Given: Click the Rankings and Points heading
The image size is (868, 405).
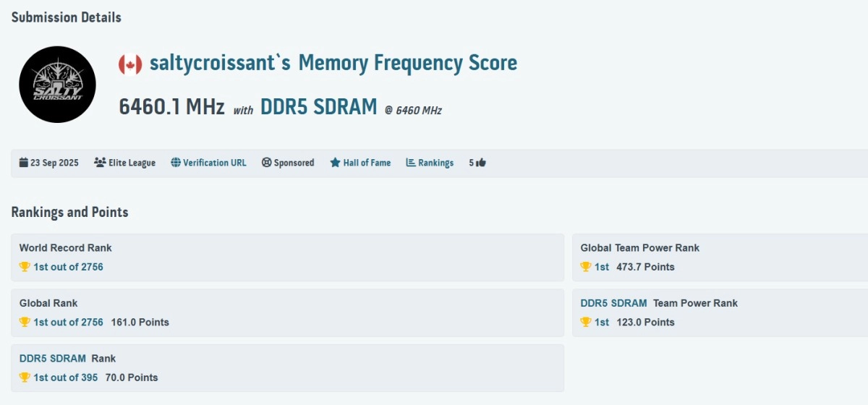Looking at the screenshot, I should point(69,212).
